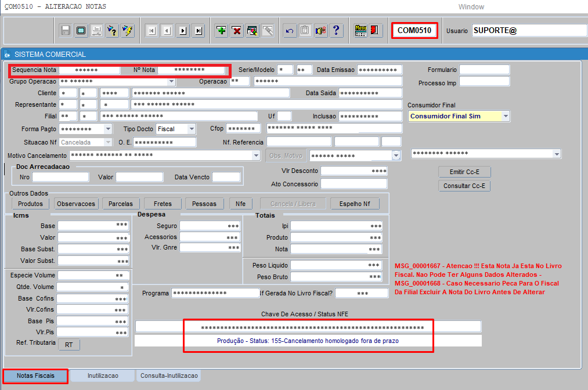This screenshot has height=390, width=588.
Task: Click the Espelho Nf button
Action: click(x=355, y=204)
